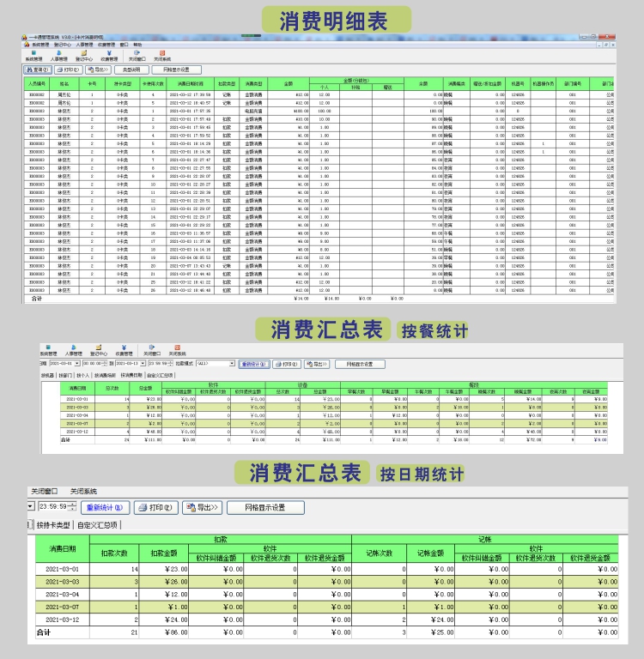
Task: Open the end date 2021-03-13 dropdown
Action: (x=143, y=364)
